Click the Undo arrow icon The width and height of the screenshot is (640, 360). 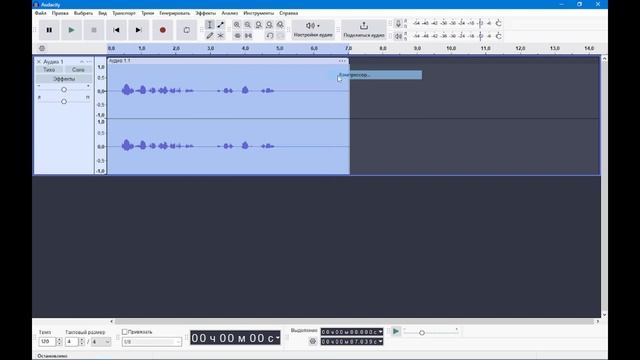269,36
